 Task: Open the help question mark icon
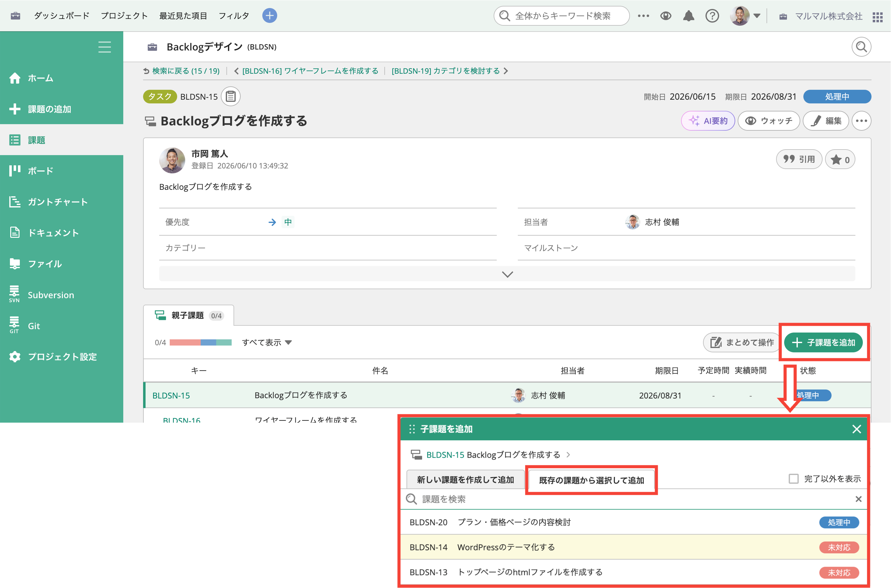coord(712,16)
